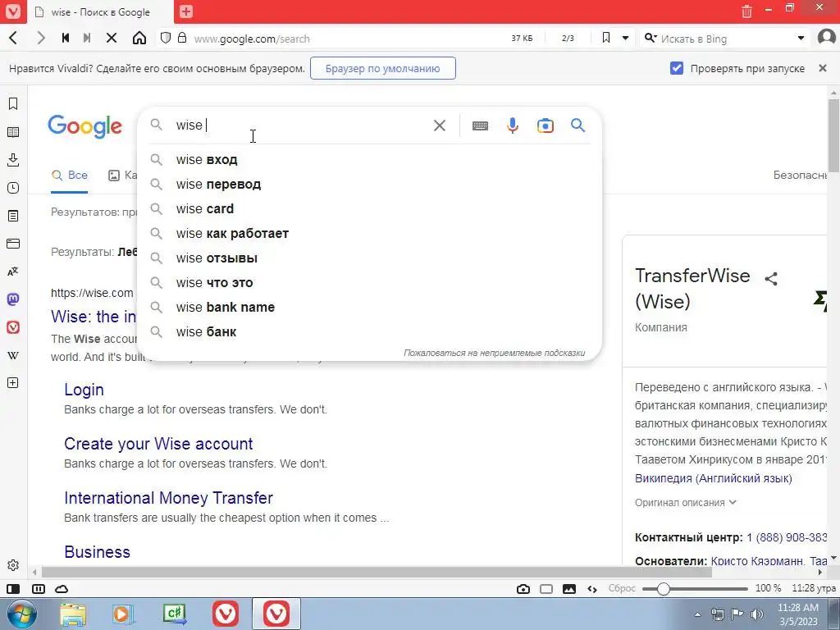Screen dimensions: 840x630
Task: Stop loading the current page
Action: (x=112, y=38)
